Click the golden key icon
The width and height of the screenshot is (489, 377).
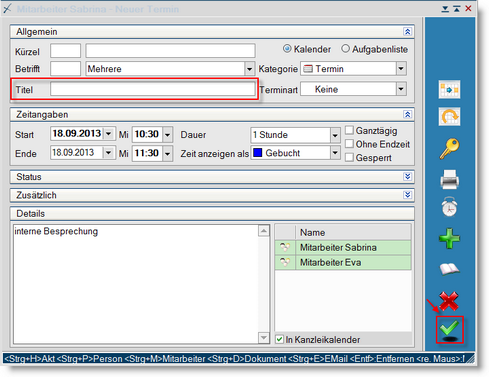449,148
